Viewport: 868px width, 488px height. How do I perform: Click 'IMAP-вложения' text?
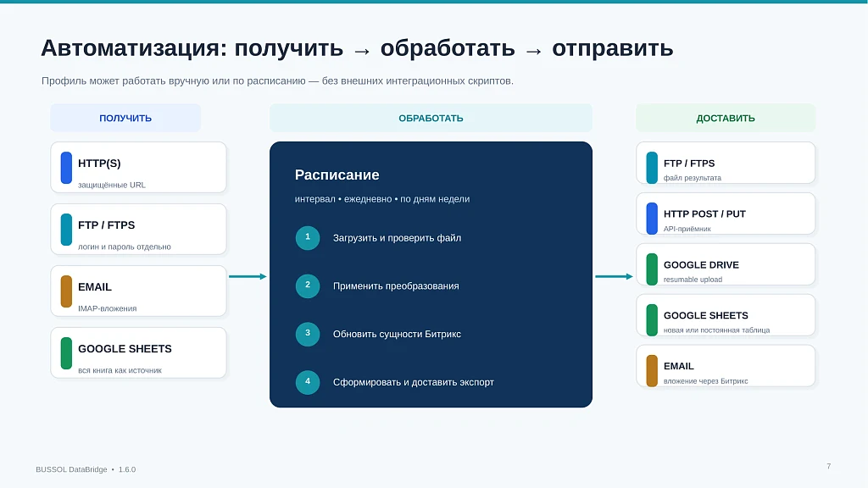tap(108, 308)
